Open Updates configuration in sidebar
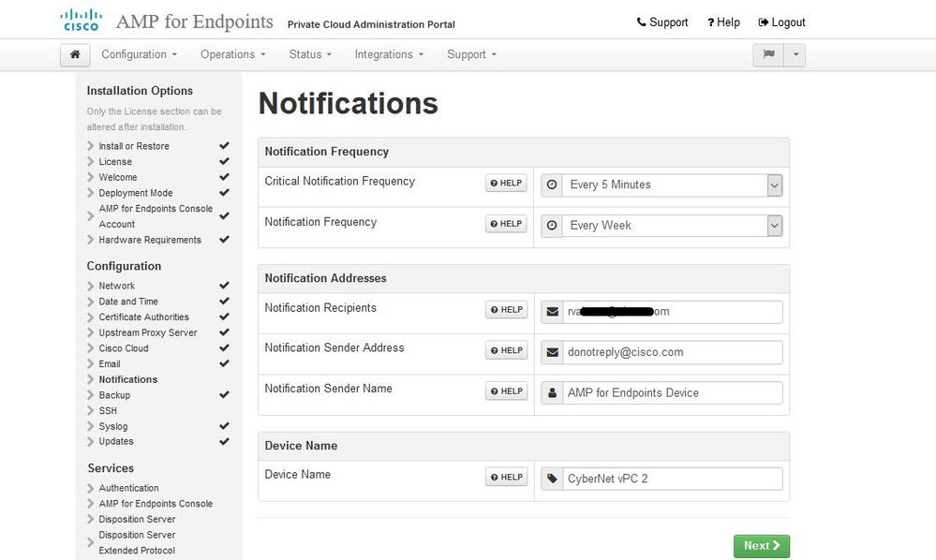 point(116,441)
